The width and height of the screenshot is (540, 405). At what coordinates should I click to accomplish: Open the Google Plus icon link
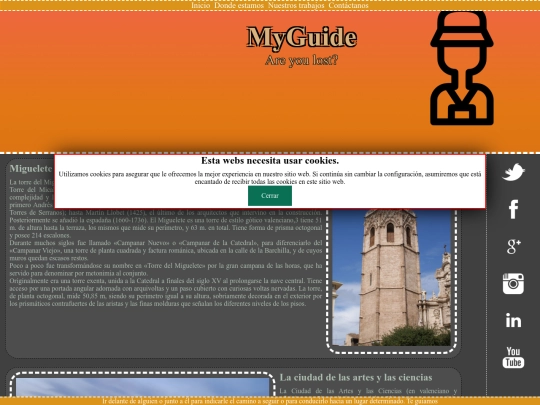point(513,246)
